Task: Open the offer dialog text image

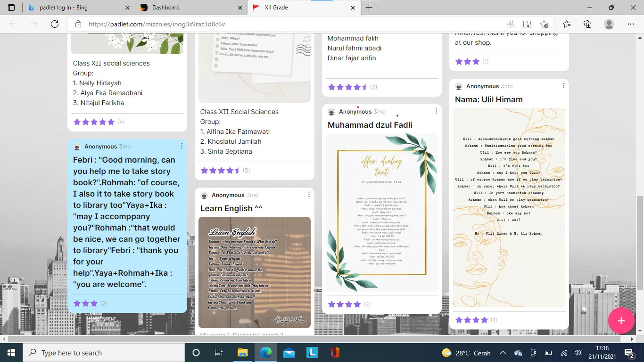Action: click(x=382, y=212)
